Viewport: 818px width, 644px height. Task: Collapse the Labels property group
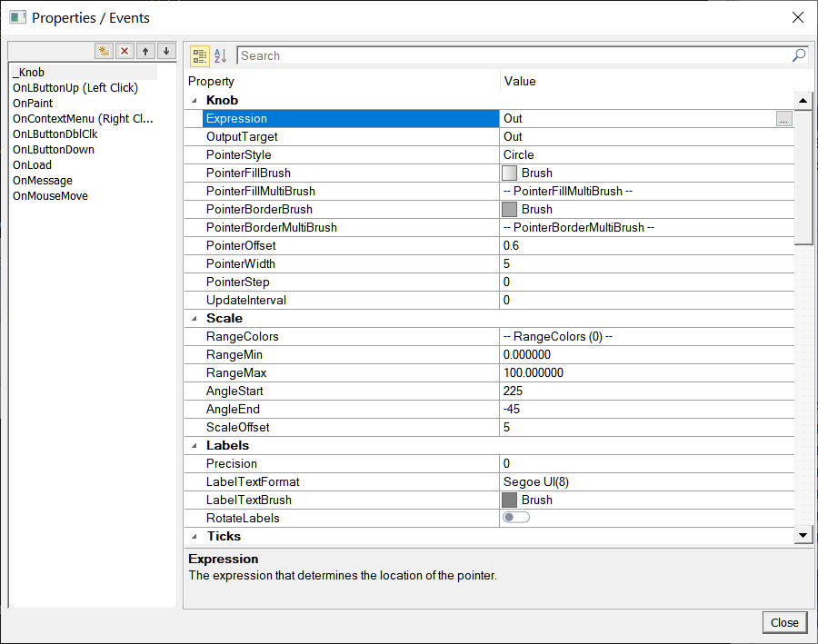coord(195,446)
